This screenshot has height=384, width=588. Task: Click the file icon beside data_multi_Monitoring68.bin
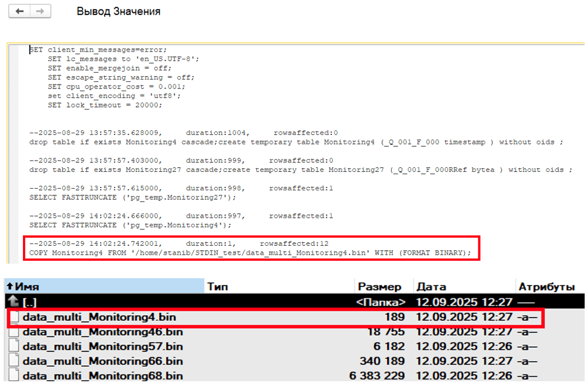tap(13, 376)
